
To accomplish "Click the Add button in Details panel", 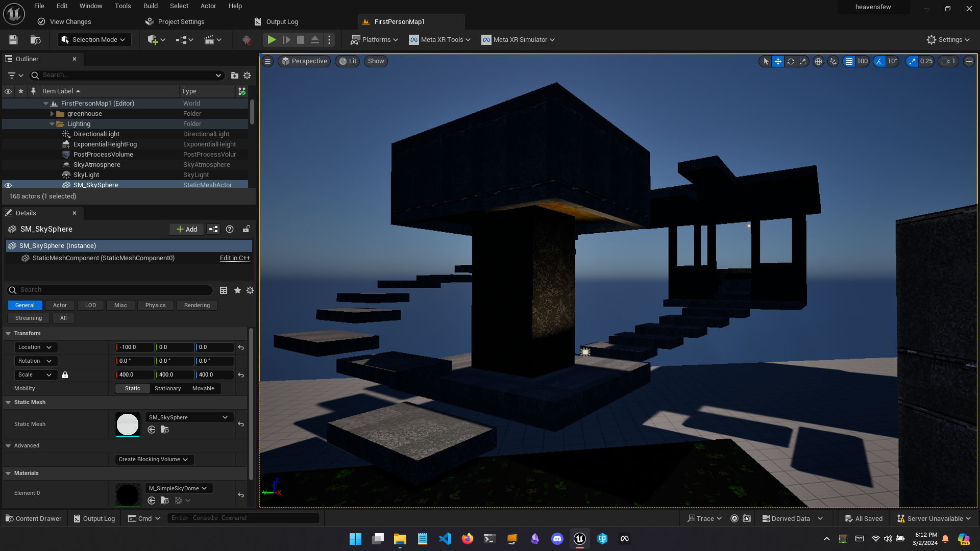I will tap(186, 229).
